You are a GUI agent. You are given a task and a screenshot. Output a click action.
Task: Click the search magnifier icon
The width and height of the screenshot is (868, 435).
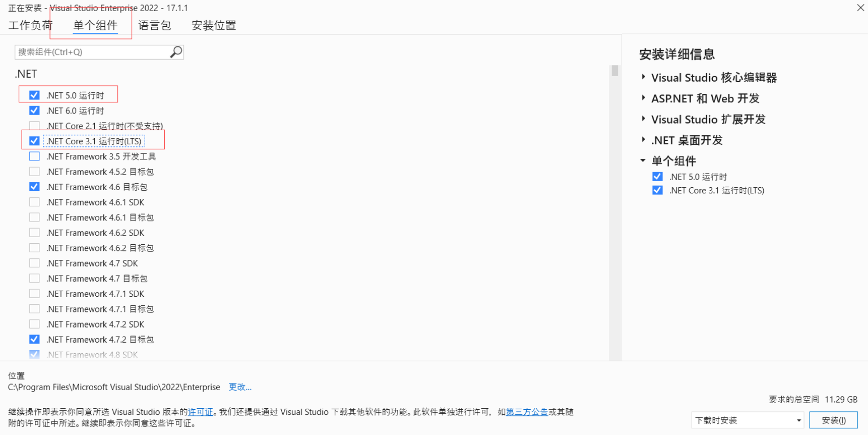(176, 52)
